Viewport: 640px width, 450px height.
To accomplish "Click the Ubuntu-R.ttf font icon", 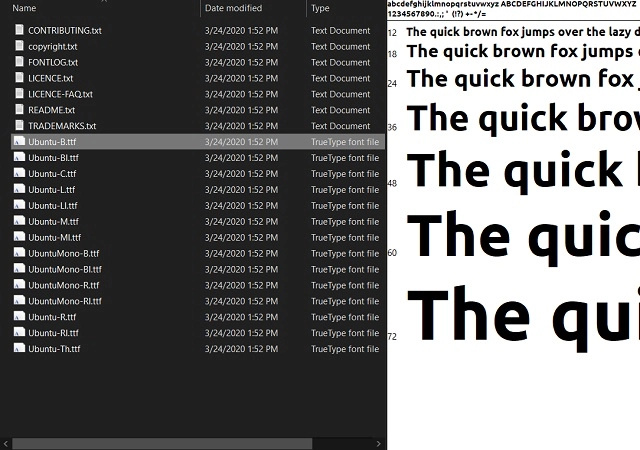I will point(19,317).
